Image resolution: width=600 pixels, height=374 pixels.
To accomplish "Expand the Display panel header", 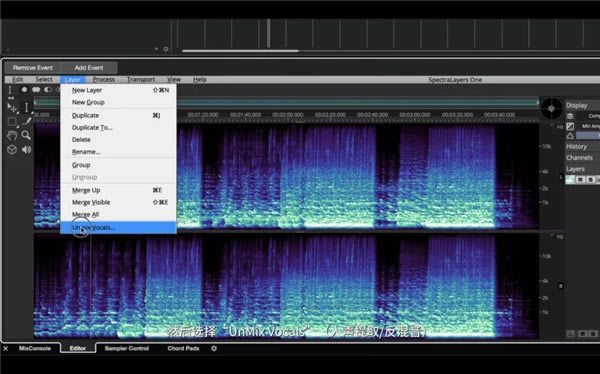I will pos(582,105).
